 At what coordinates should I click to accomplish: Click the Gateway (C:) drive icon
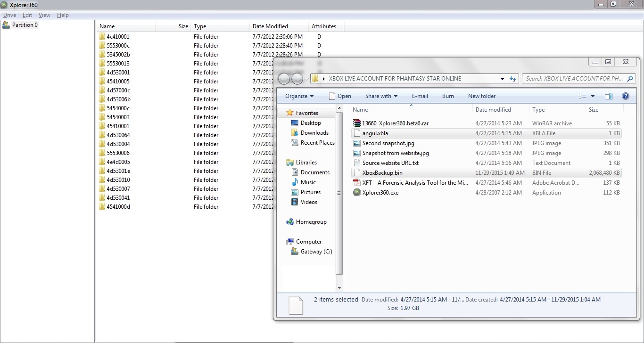pyautogui.click(x=295, y=252)
